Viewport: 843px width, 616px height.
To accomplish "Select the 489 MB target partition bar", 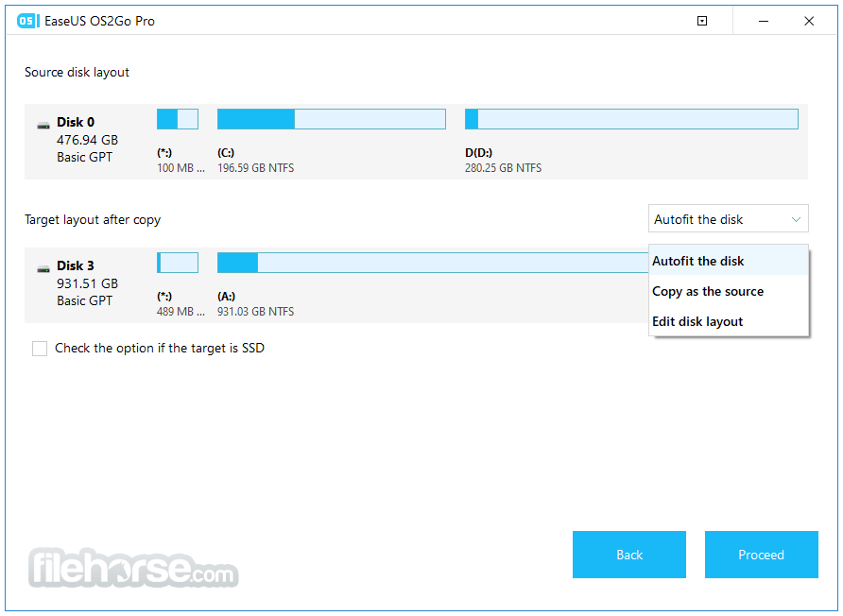I will point(178,263).
